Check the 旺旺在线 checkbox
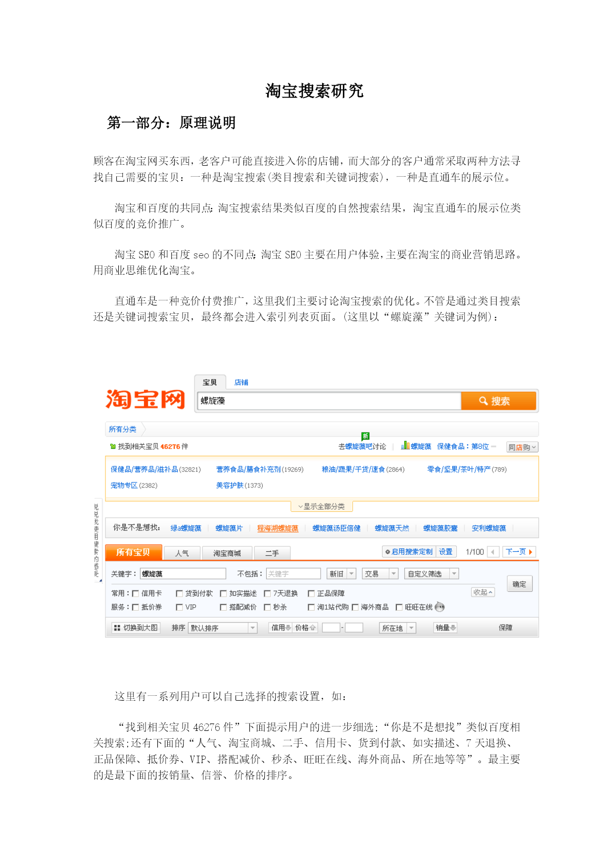 [x=399, y=607]
